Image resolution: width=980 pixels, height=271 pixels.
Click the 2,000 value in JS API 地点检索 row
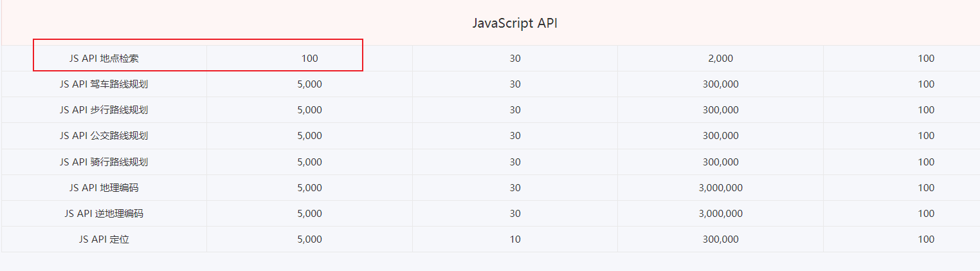(x=720, y=58)
